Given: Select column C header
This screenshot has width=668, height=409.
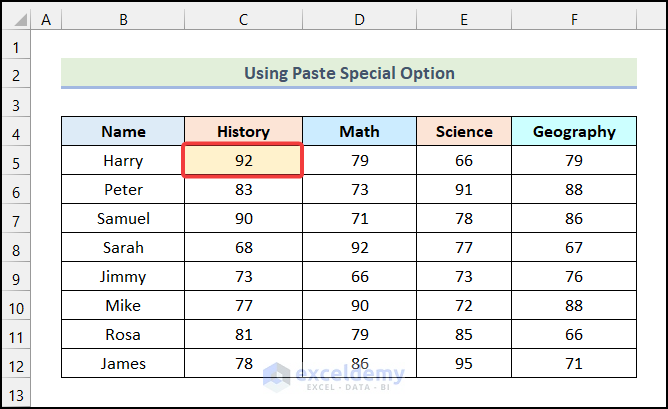Looking at the screenshot, I should (243, 19).
